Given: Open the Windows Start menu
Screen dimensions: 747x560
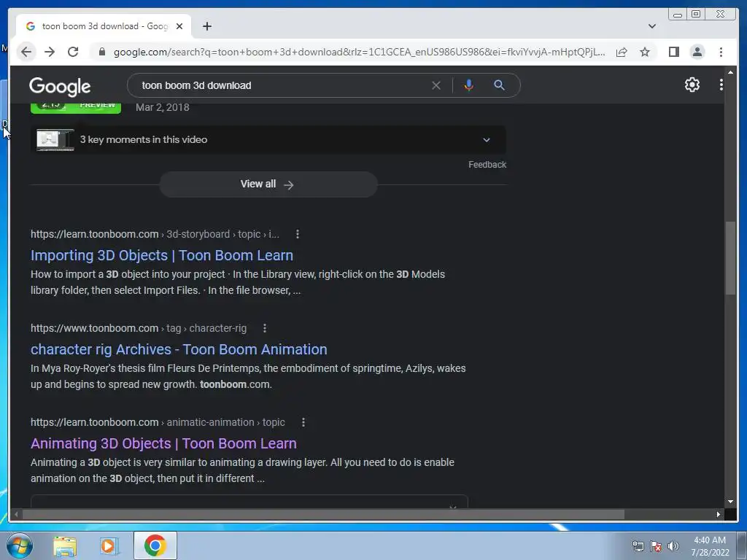Looking at the screenshot, I should pyautogui.click(x=20, y=545).
